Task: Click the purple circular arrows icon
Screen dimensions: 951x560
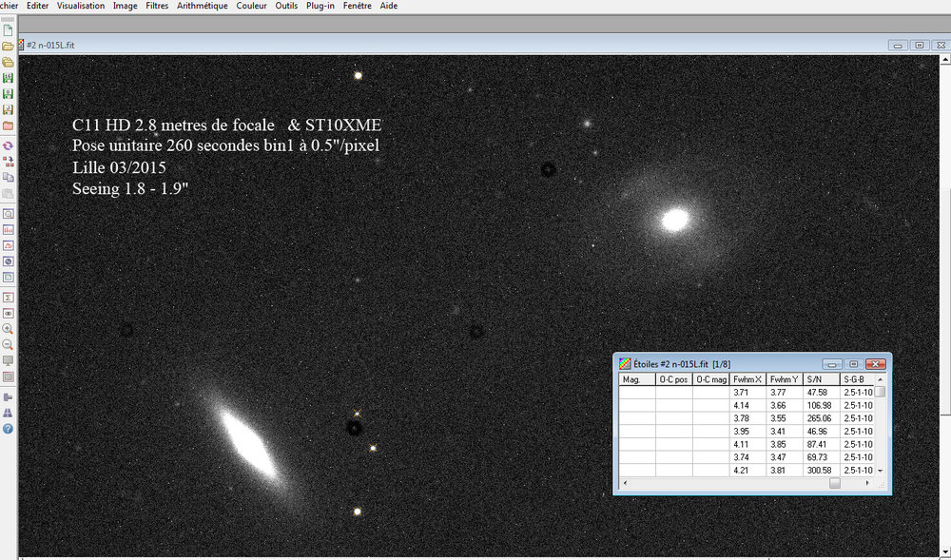Action: pos(8,146)
